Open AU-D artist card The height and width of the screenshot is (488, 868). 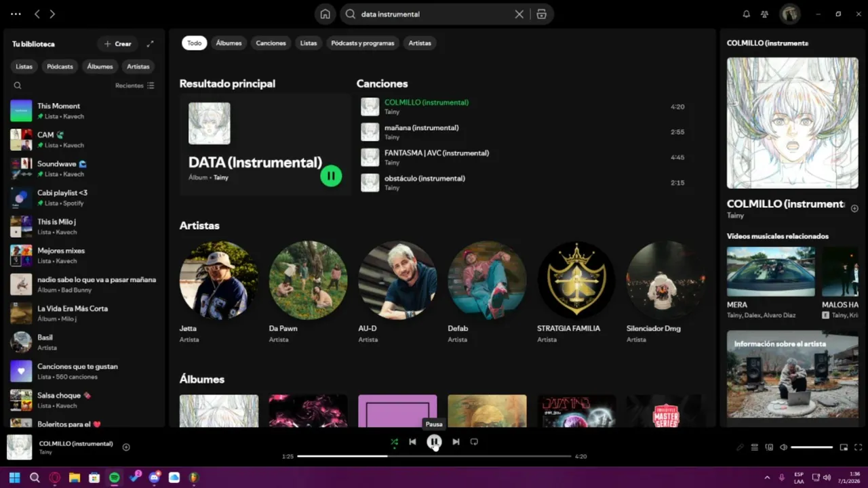coord(397,293)
